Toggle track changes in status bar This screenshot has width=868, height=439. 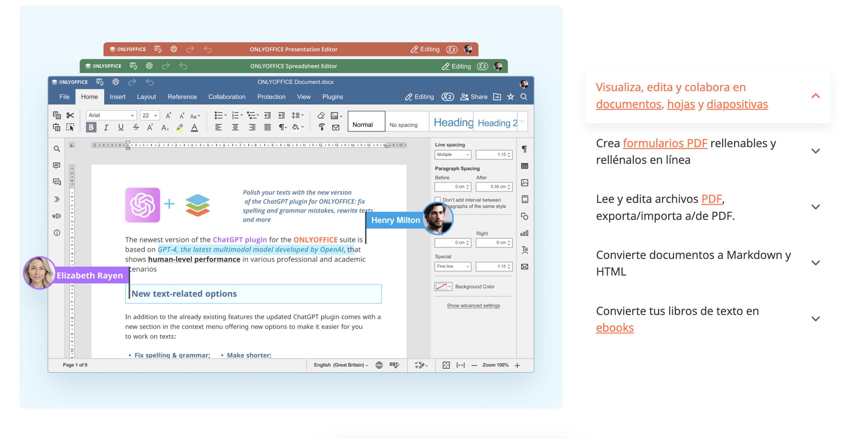pos(421,365)
